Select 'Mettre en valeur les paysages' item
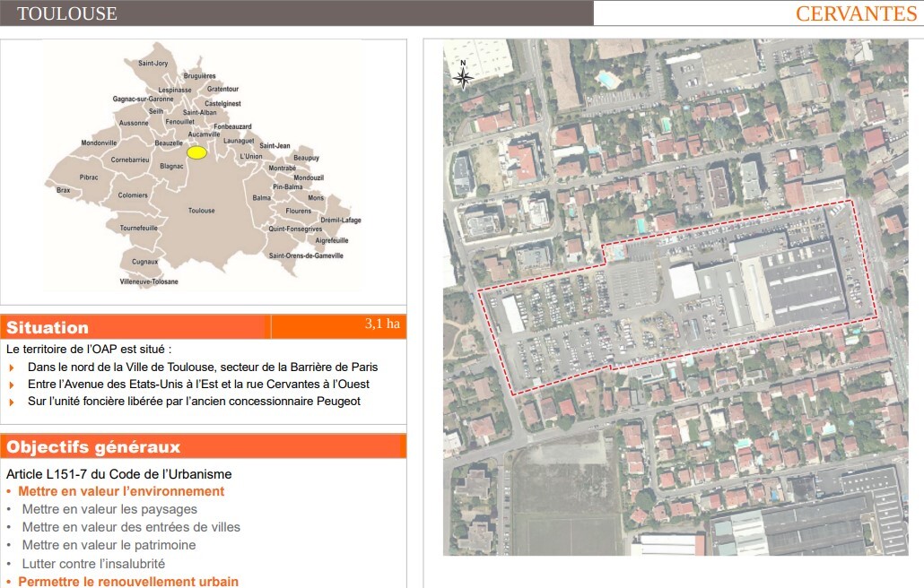The image size is (924, 588). pyautogui.click(x=109, y=509)
